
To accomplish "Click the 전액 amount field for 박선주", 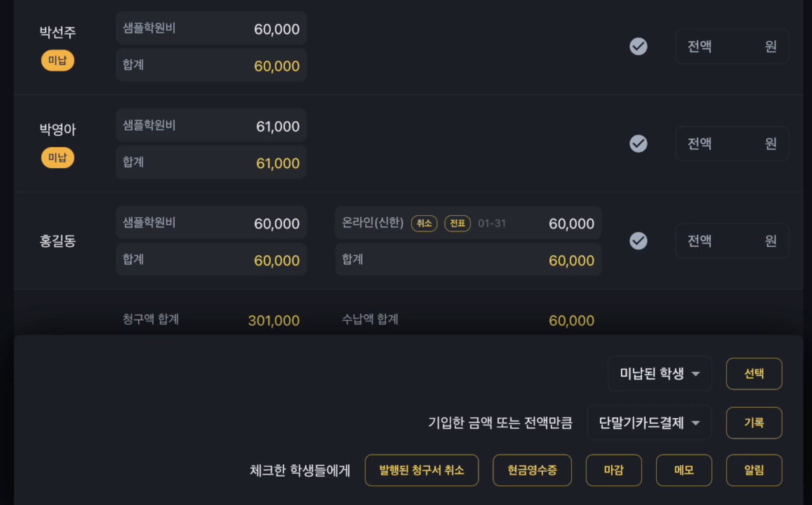I will [x=732, y=46].
